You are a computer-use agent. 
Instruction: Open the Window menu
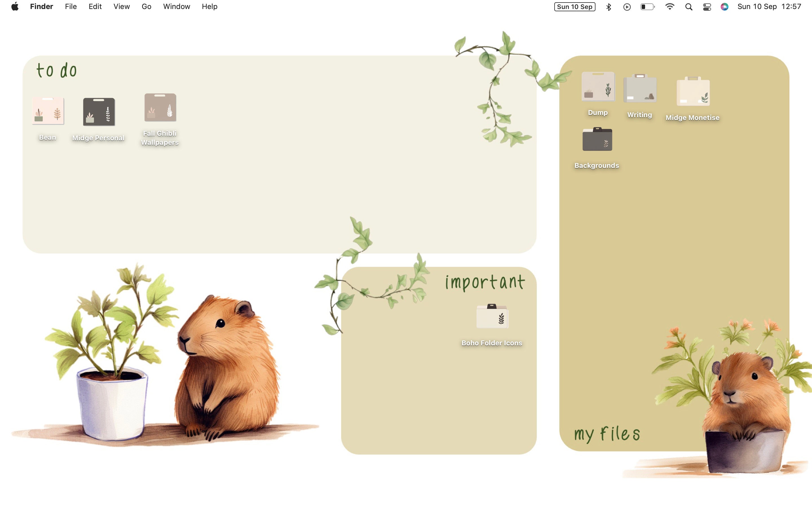[176, 6]
